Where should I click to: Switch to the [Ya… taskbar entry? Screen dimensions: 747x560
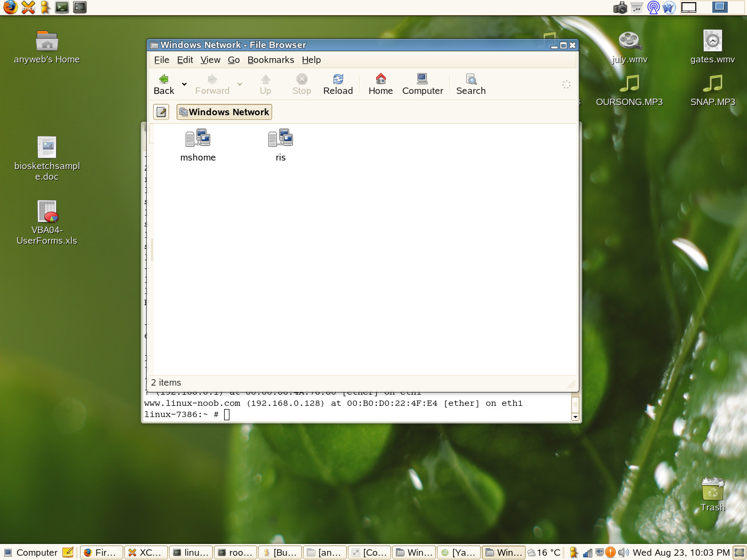pyautogui.click(x=459, y=553)
